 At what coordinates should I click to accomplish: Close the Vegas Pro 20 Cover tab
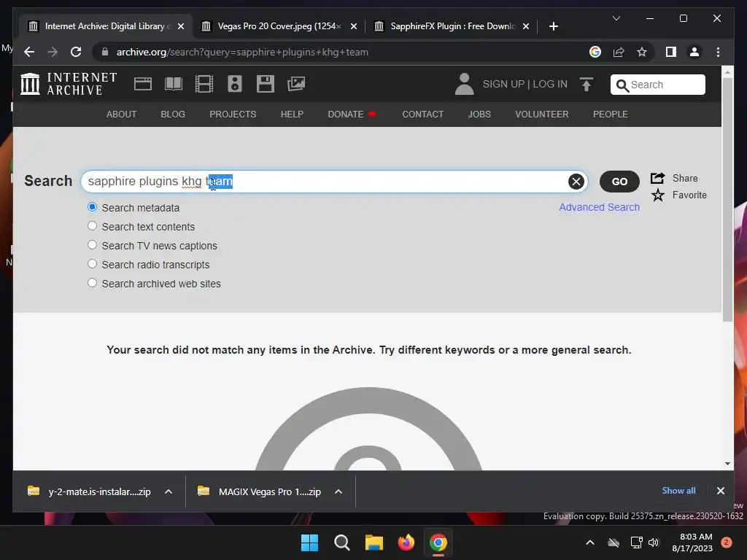click(x=354, y=26)
